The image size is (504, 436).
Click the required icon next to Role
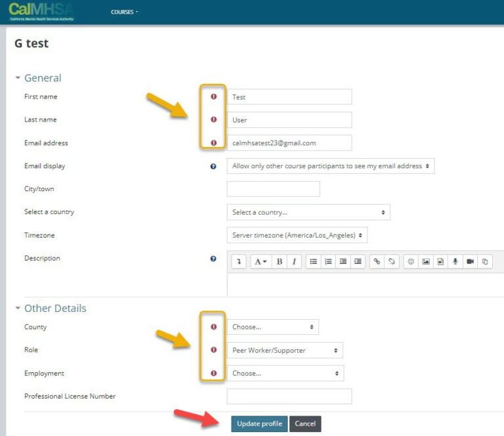214,350
